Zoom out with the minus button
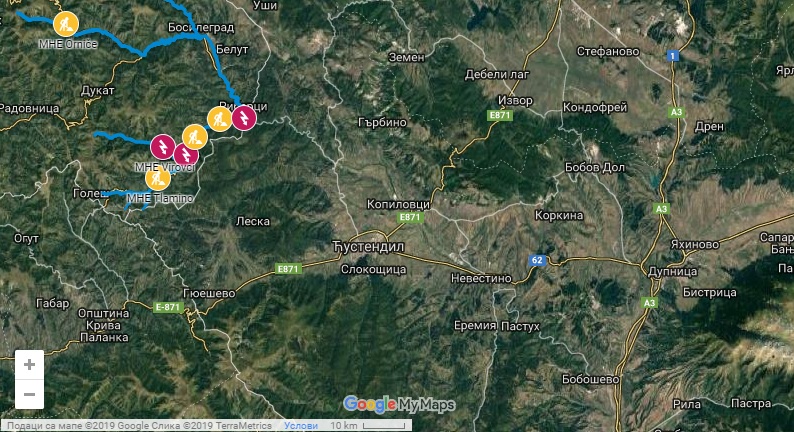794x432 pixels. [29, 394]
